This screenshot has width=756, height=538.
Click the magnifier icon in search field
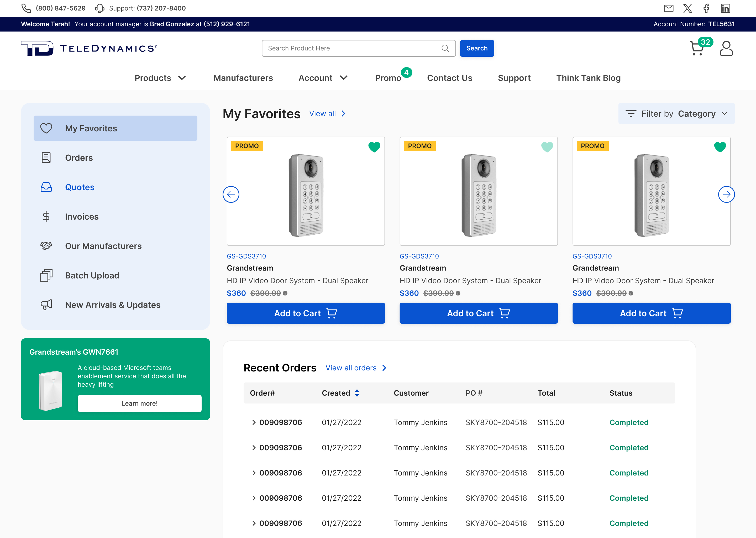coord(445,48)
